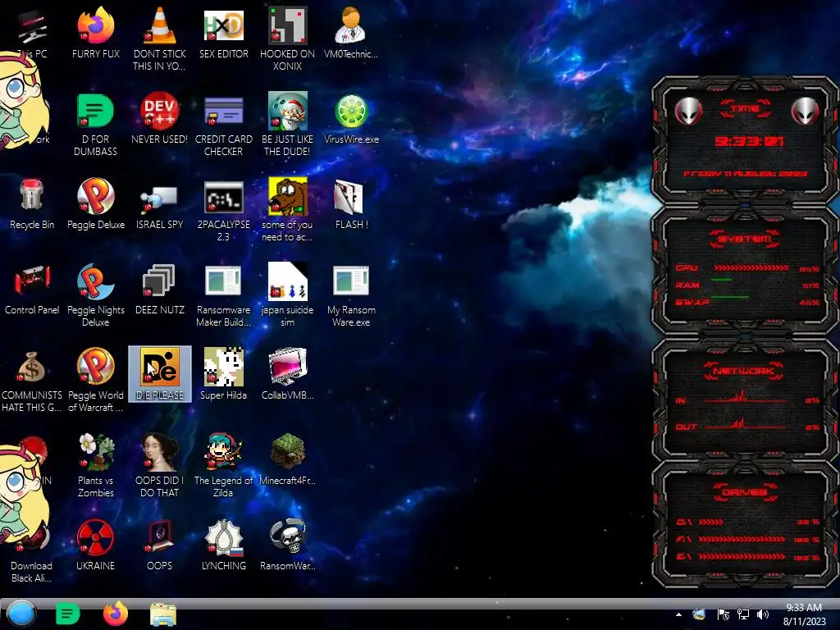Open the VM0Technic doctor icon
The width and height of the screenshot is (840, 630).
(351, 25)
